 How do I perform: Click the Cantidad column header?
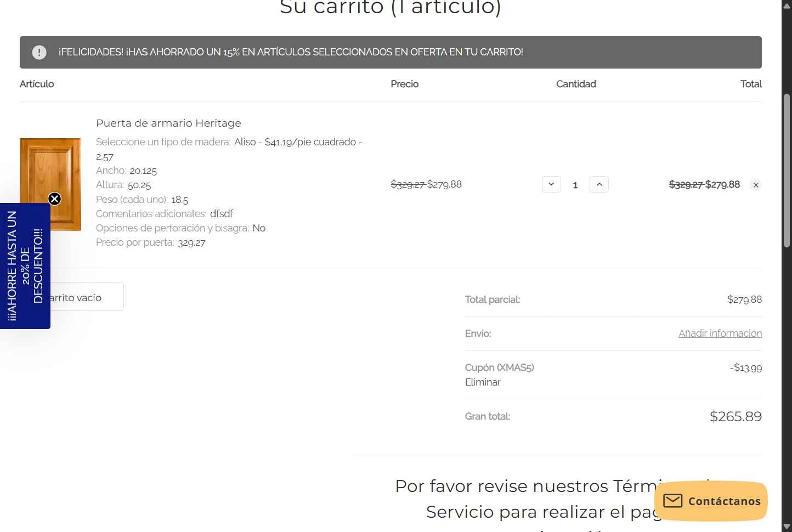pos(576,84)
